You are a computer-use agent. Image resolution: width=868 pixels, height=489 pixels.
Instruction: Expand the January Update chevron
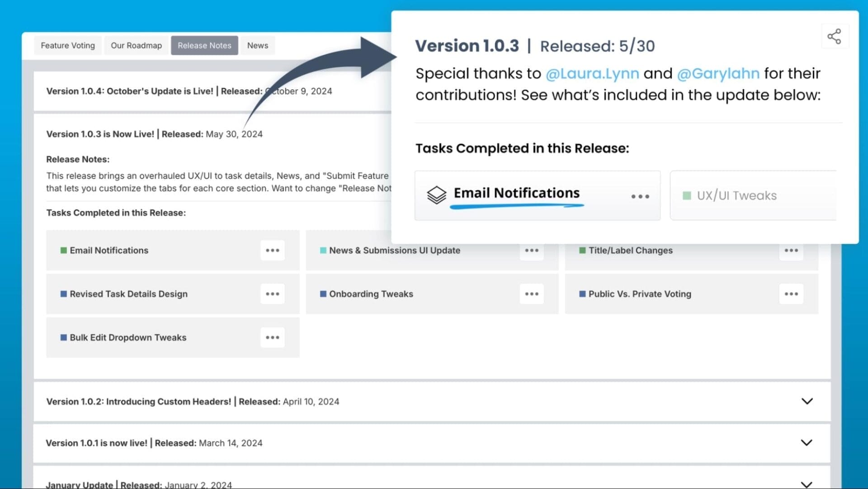(807, 484)
